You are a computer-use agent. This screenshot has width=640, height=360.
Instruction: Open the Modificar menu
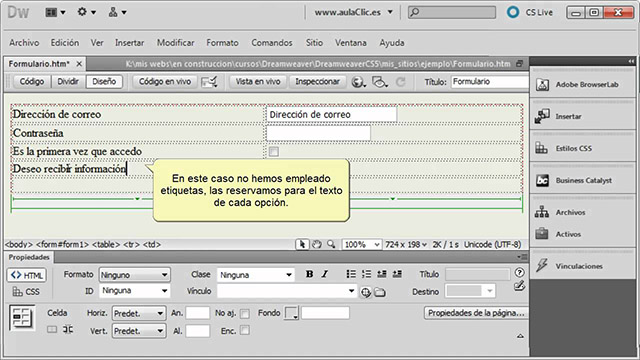coord(176,43)
